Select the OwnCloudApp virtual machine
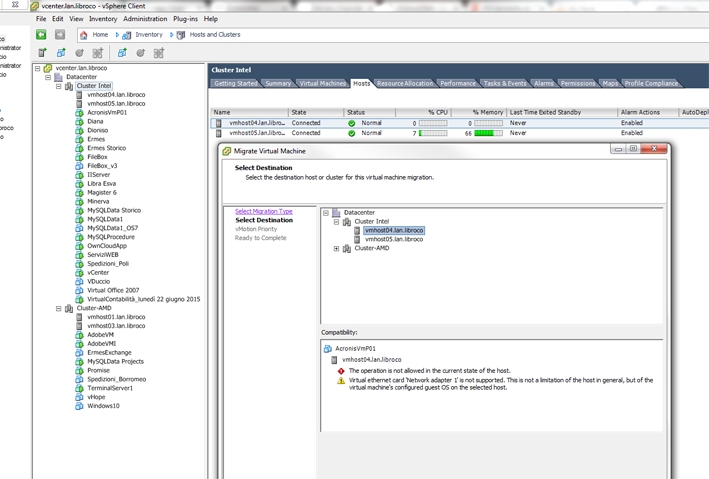Image resolution: width=709 pixels, height=479 pixels. click(x=107, y=246)
